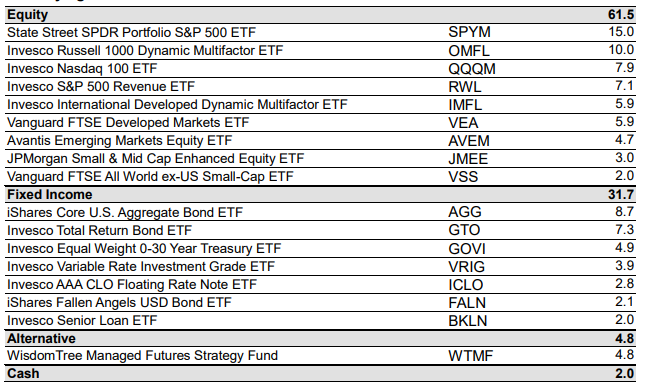Image resolution: width=652 pixels, height=388 pixels.
Task: Select the GOVI ticker cell
Action: (467, 249)
